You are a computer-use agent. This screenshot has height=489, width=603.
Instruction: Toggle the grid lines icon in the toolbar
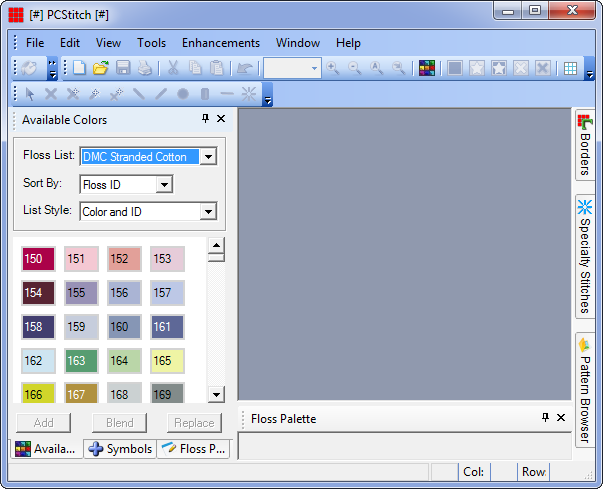[x=570, y=68]
